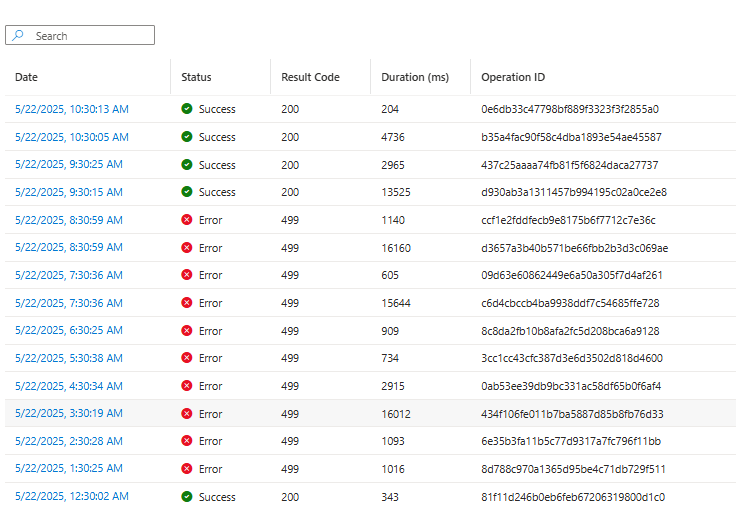Open the 5/22/2025, 12:30:02 AM invocation
The image size is (736, 508).
tap(72, 496)
